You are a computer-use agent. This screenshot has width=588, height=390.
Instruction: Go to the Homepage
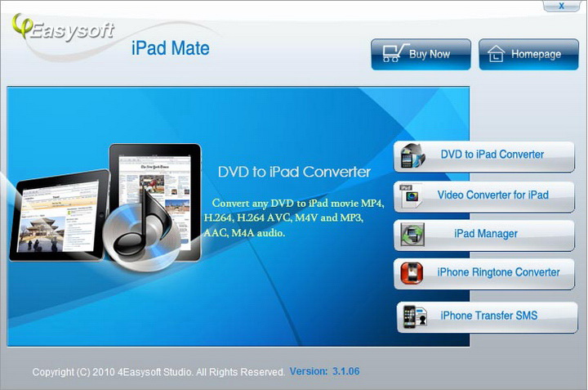(528, 54)
